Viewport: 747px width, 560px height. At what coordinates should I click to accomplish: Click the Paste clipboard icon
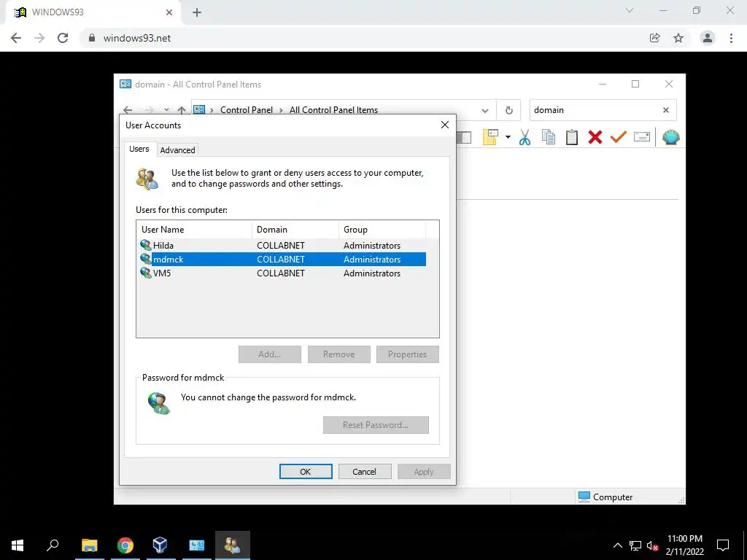572,137
